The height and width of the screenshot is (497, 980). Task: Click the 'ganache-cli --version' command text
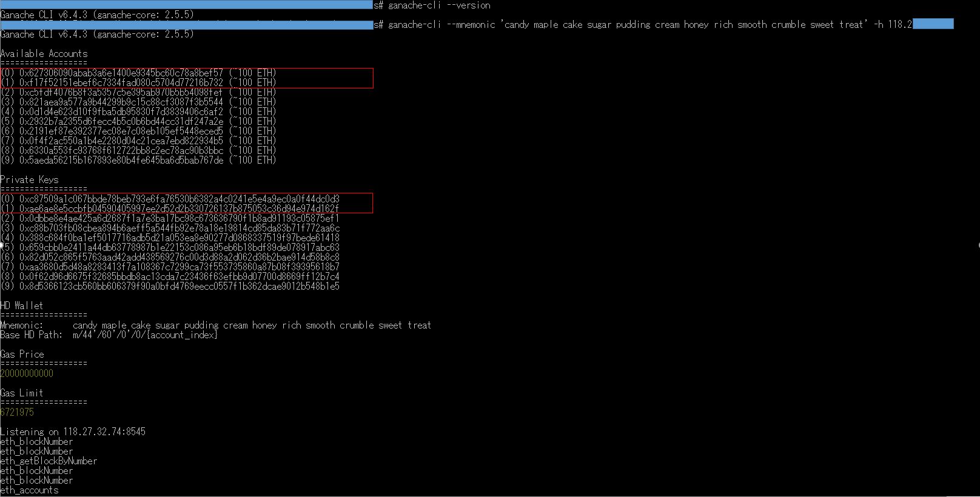pyautogui.click(x=439, y=5)
